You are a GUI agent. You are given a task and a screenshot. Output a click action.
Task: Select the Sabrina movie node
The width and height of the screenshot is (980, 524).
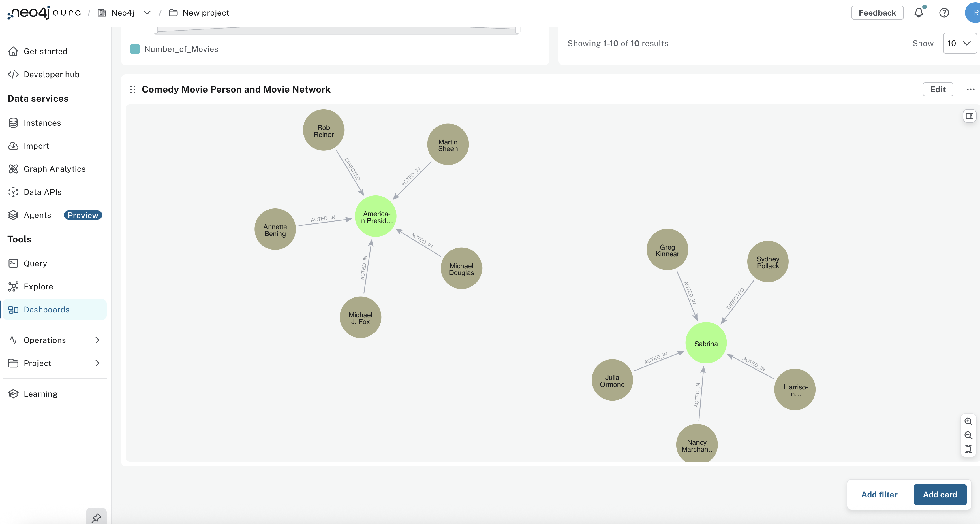(706, 343)
